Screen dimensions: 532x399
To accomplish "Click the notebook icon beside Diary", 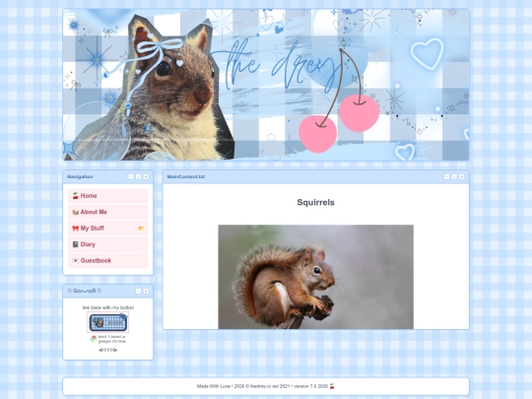I will [75, 244].
